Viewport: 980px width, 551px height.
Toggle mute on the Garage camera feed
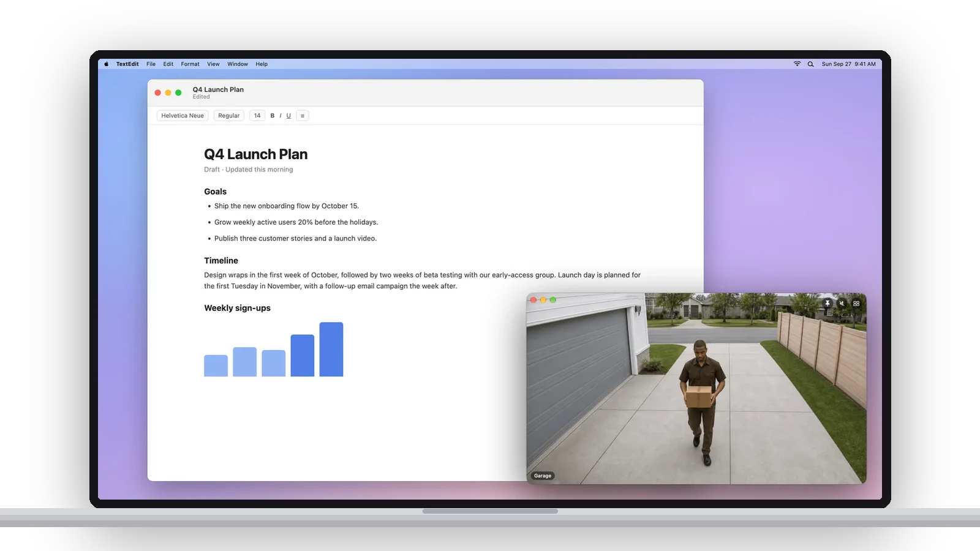(842, 303)
